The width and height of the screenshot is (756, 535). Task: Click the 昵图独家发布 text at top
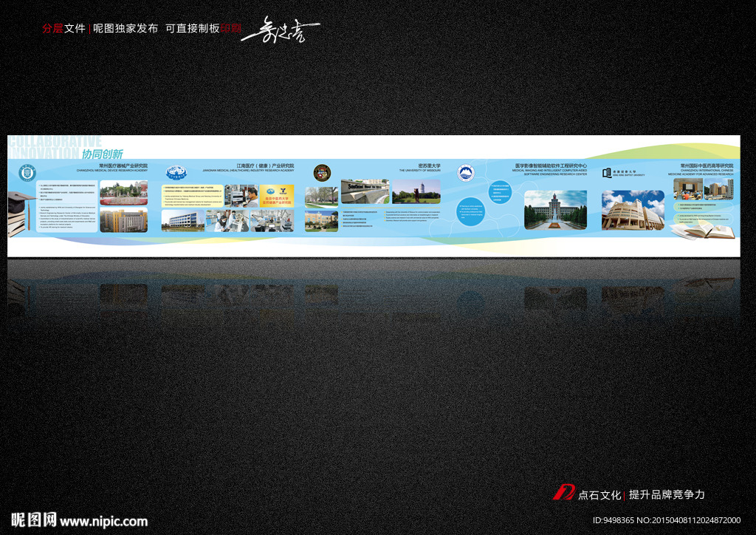pos(126,29)
